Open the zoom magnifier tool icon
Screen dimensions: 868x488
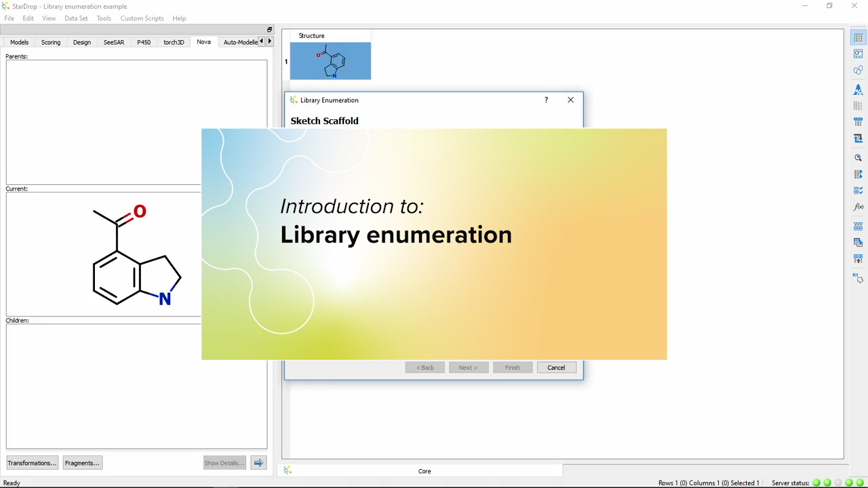[x=858, y=157]
